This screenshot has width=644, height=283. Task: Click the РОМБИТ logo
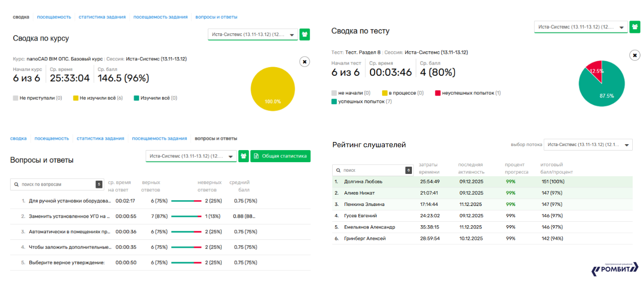click(615, 269)
